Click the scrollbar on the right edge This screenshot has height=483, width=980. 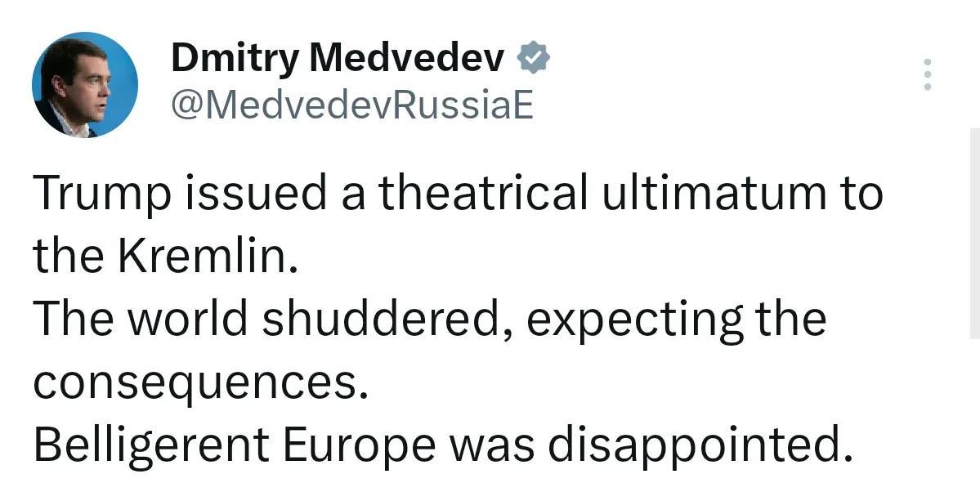[975, 233]
